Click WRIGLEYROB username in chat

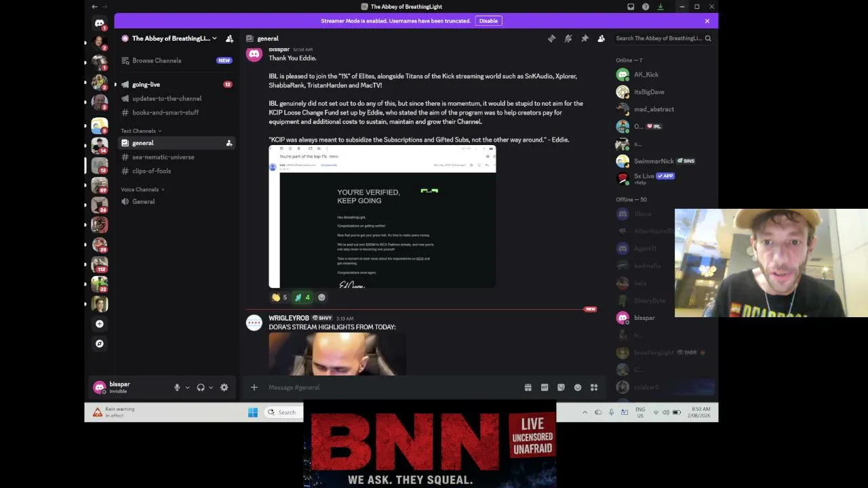[x=289, y=318]
